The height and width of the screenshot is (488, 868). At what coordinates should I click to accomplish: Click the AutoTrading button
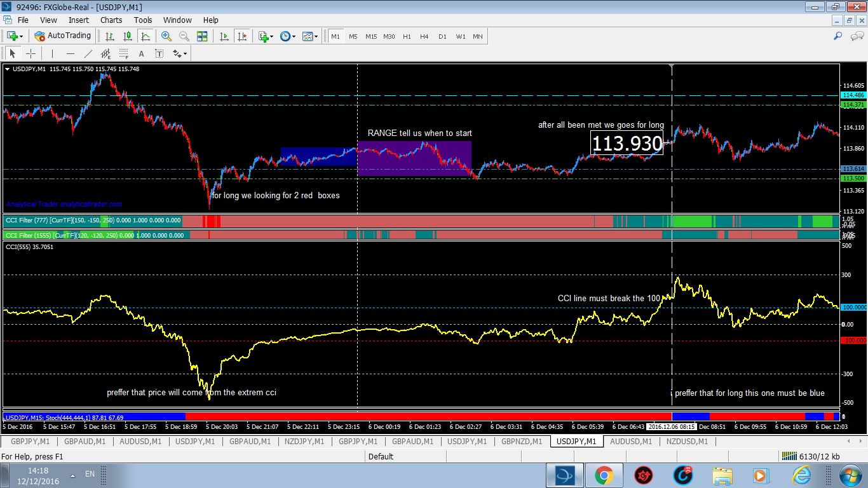coord(63,36)
